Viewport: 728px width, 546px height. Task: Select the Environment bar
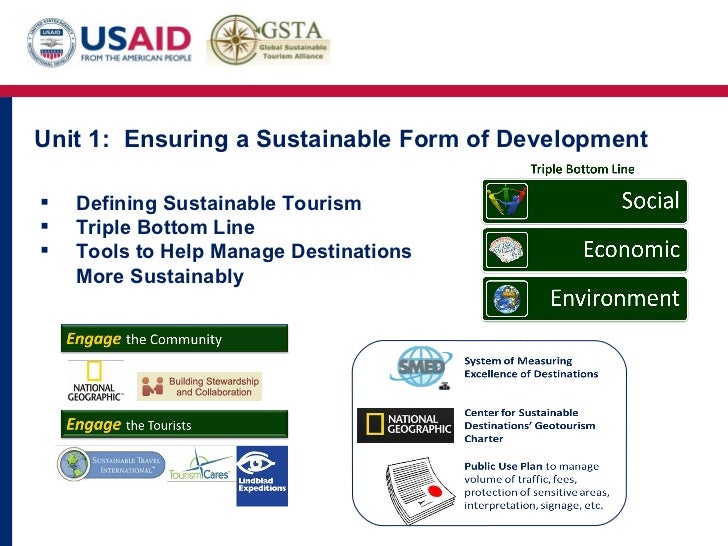[585, 299]
